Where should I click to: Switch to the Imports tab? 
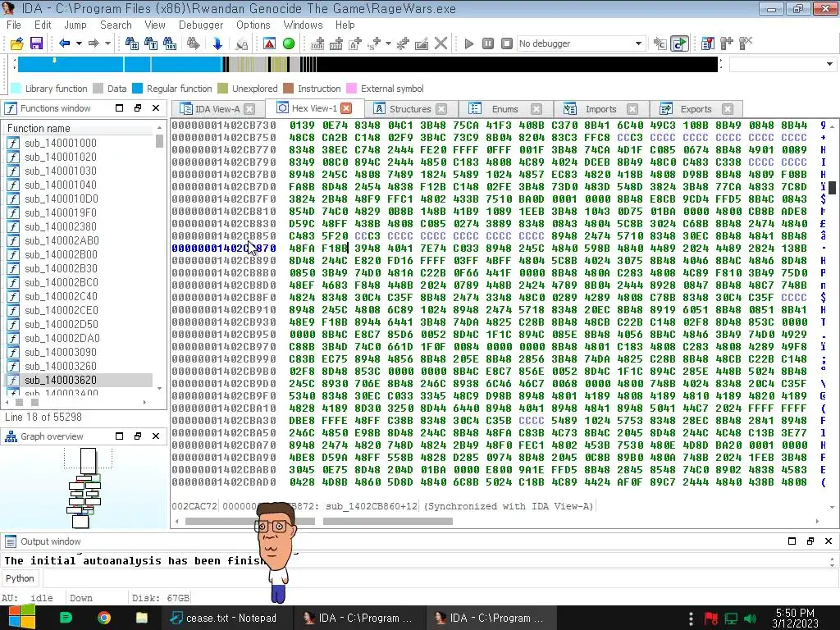(x=600, y=109)
